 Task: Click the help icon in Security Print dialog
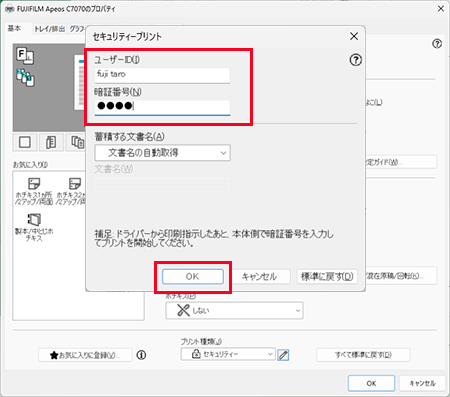(x=356, y=60)
